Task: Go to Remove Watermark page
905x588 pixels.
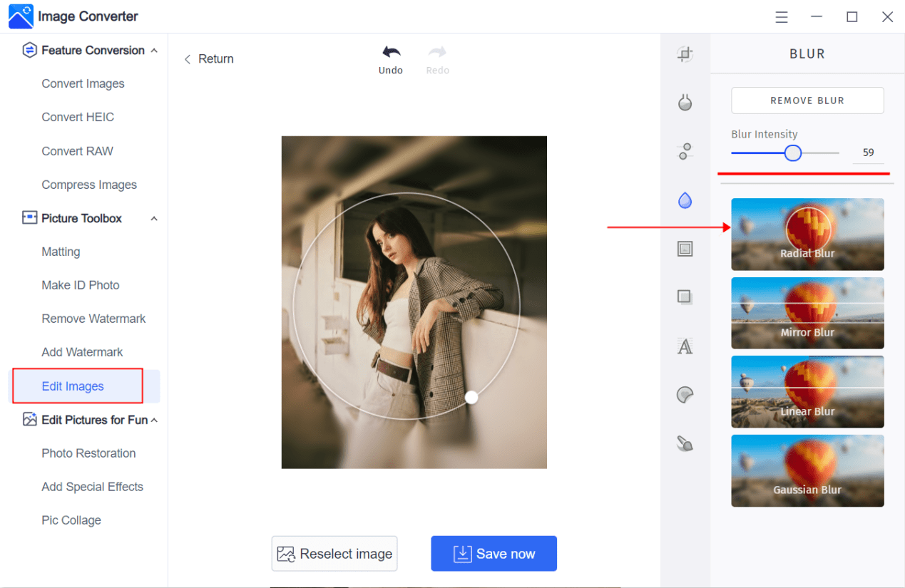Action: pyautogui.click(x=93, y=319)
